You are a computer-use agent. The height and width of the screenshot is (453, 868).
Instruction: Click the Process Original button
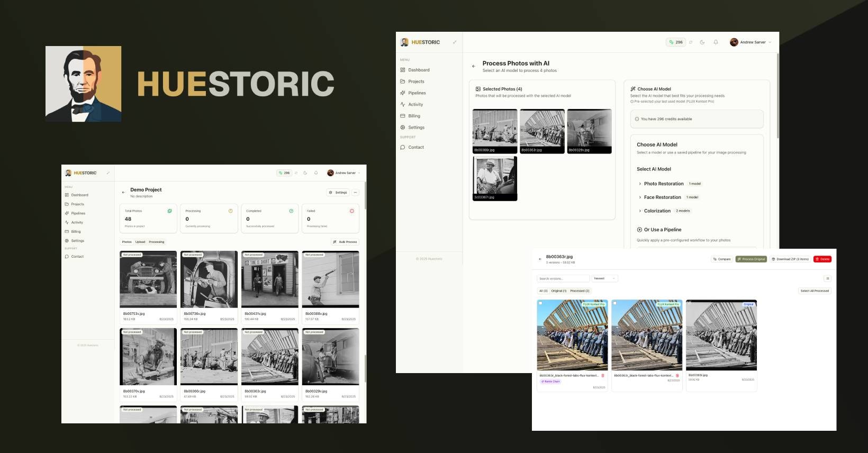[x=751, y=259]
